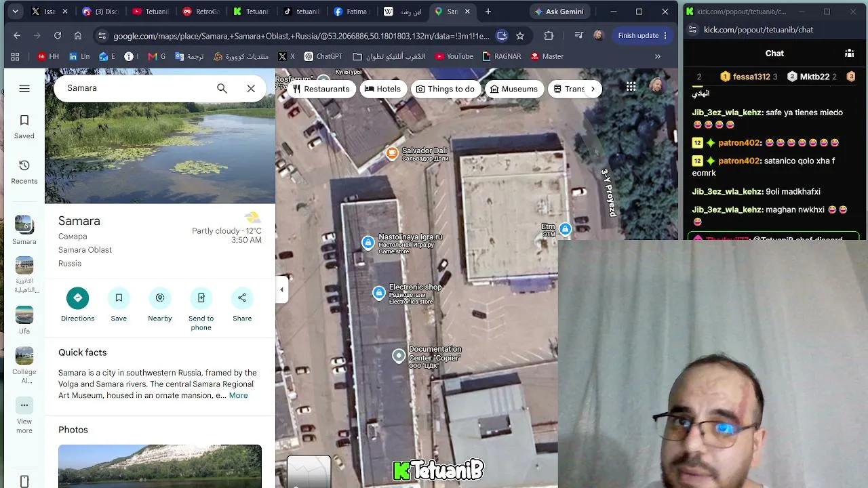The height and width of the screenshot is (488, 868).
Task: Open the first photo under Photos
Action: (160, 466)
